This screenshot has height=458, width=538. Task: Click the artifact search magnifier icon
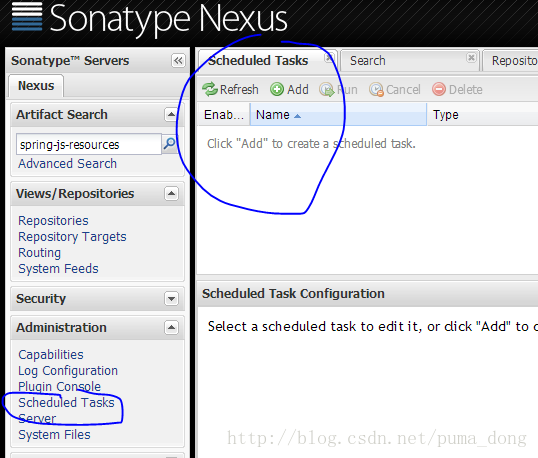(x=169, y=144)
